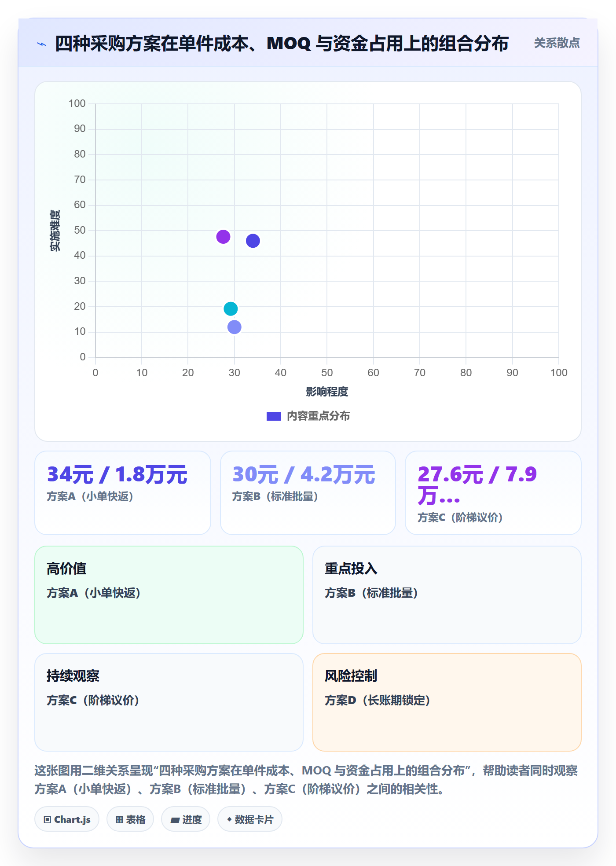Click the bar icon in 进度 chip

coord(175,820)
